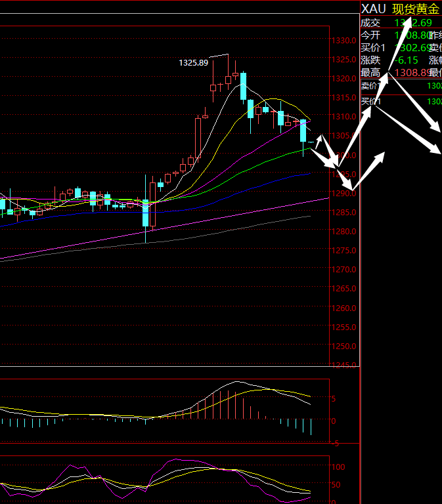
Task: Click the 100 level on the oscillator axis
Action: tap(338, 467)
